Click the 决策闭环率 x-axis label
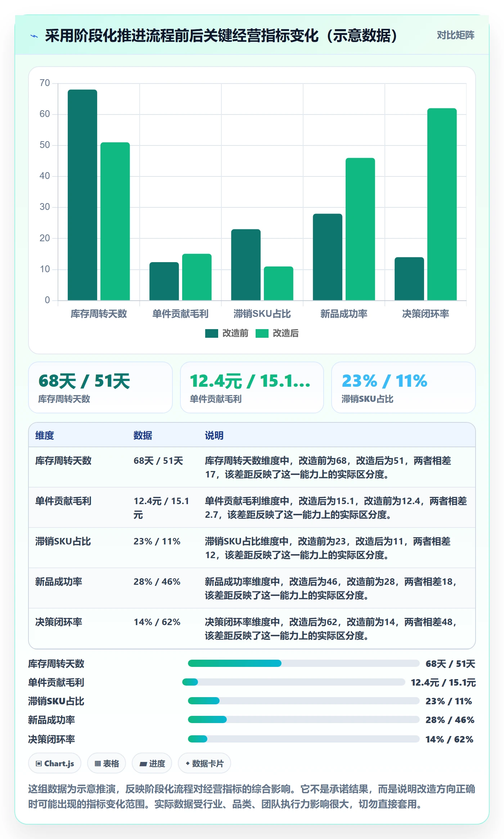 click(426, 314)
